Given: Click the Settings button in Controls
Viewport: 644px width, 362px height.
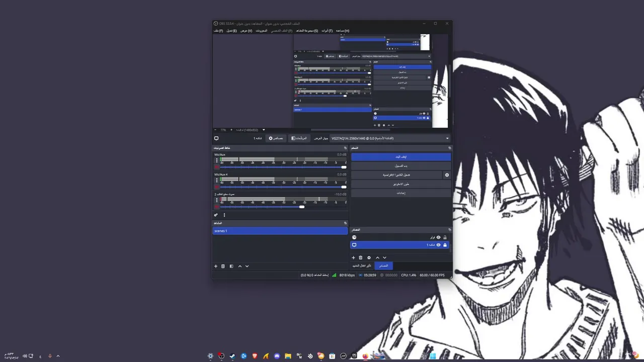Looking at the screenshot, I should [x=401, y=193].
